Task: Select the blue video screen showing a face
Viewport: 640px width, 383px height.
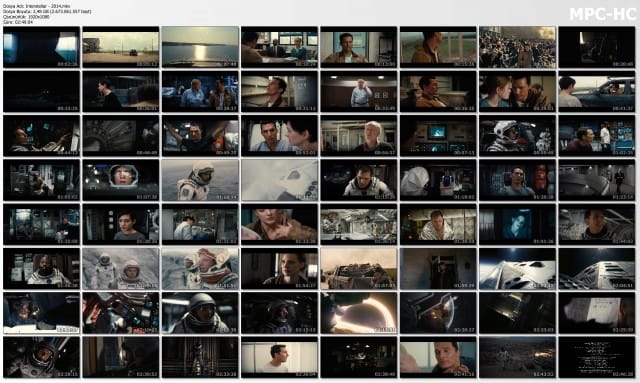Action: (x=517, y=225)
